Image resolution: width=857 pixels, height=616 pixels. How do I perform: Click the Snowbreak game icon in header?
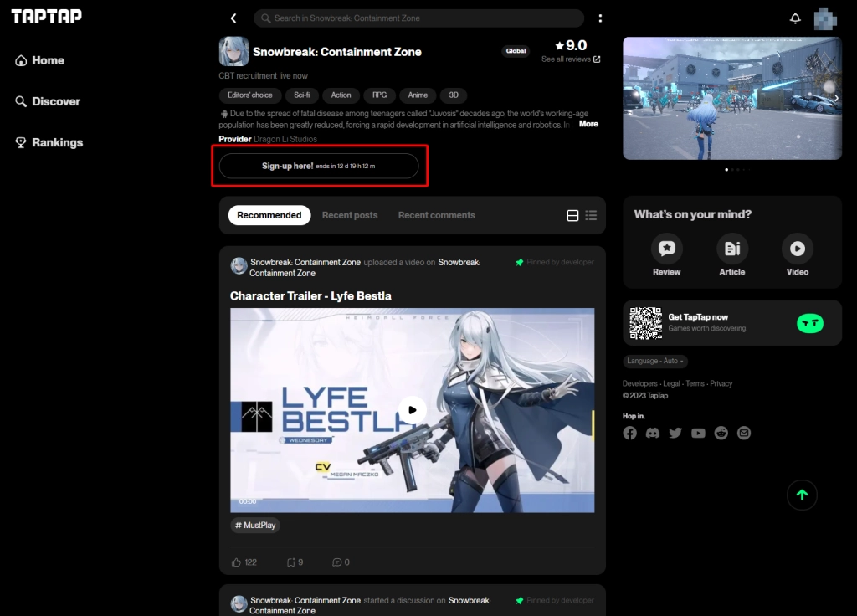pyautogui.click(x=234, y=51)
